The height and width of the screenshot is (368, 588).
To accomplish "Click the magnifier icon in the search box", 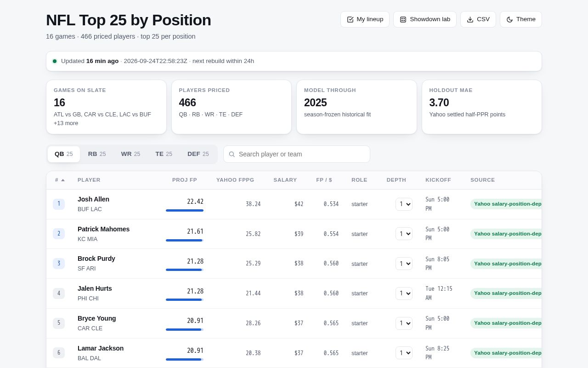I will 232,154.
